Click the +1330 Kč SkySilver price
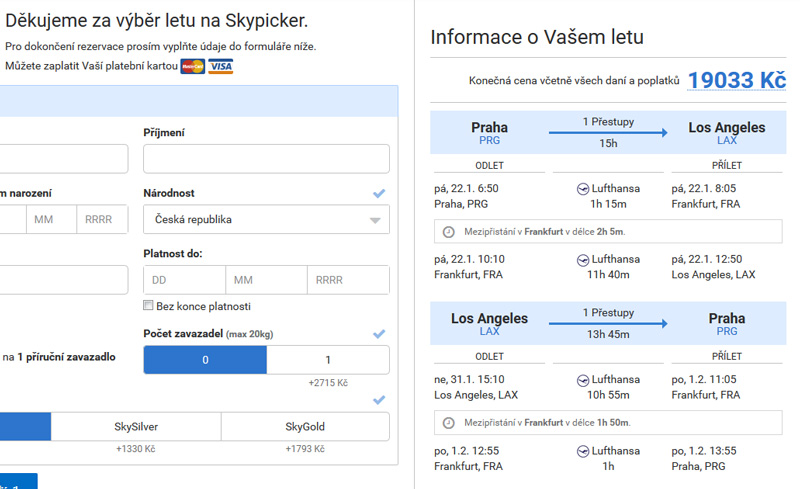Image resolution: width=800 pixels, height=489 pixels. click(136, 449)
